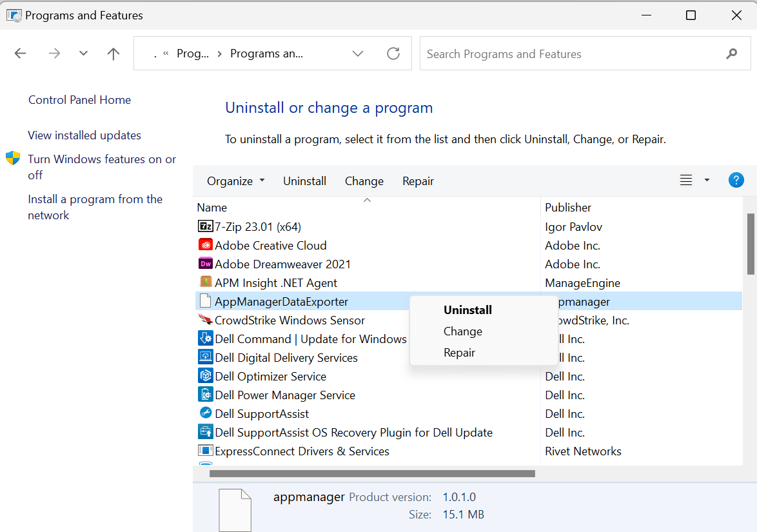Select Dell Command | Update for Windows
This screenshot has width=757, height=532.
[310, 339]
